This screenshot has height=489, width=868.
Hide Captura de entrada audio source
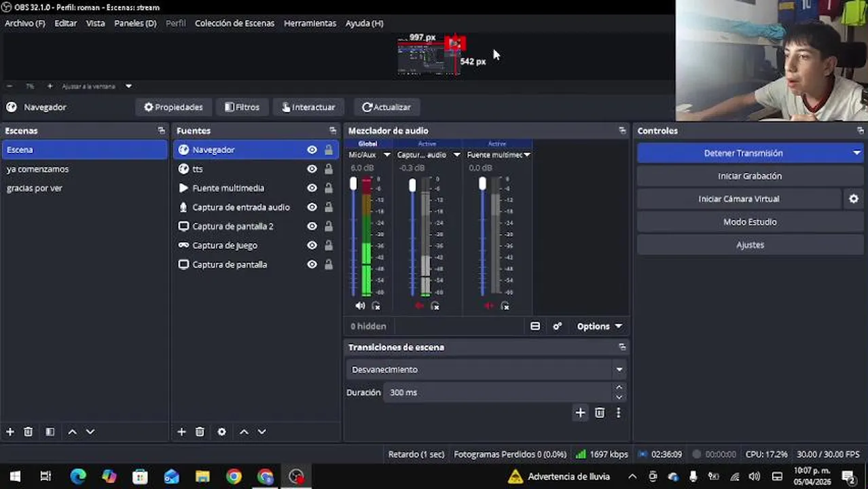[312, 207]
